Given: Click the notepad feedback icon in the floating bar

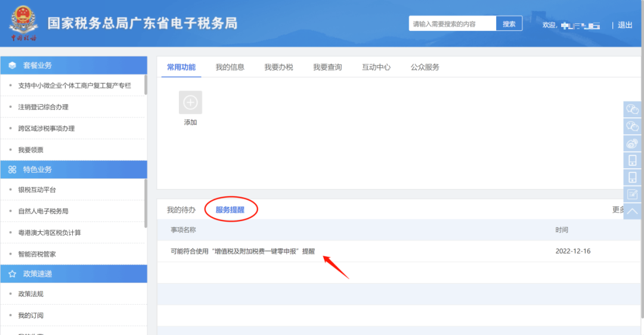Looking at the screenshot, I should click(x=632, y=194).
